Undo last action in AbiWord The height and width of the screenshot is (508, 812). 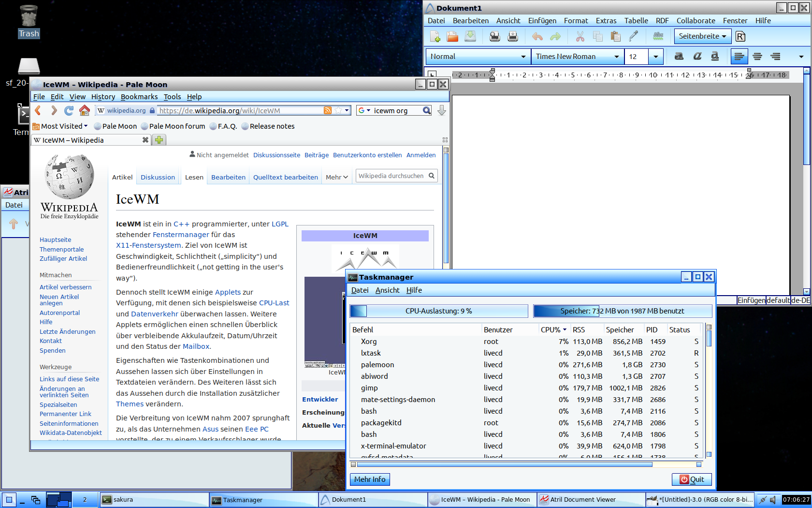(537, 36)
